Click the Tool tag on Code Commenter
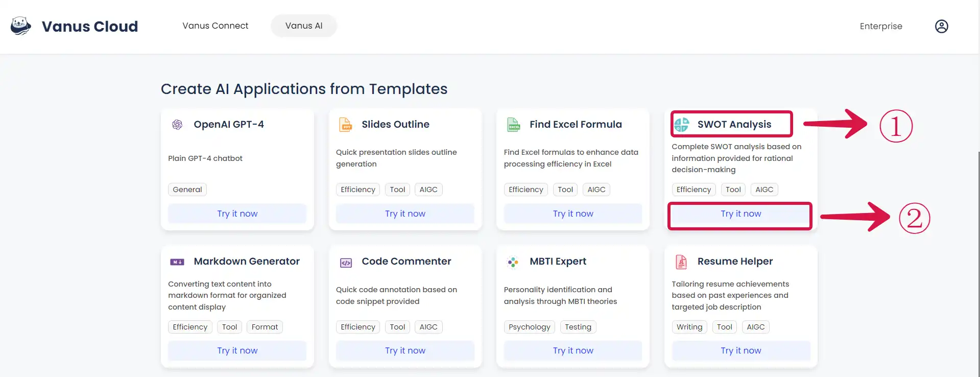 pos(397,327)
